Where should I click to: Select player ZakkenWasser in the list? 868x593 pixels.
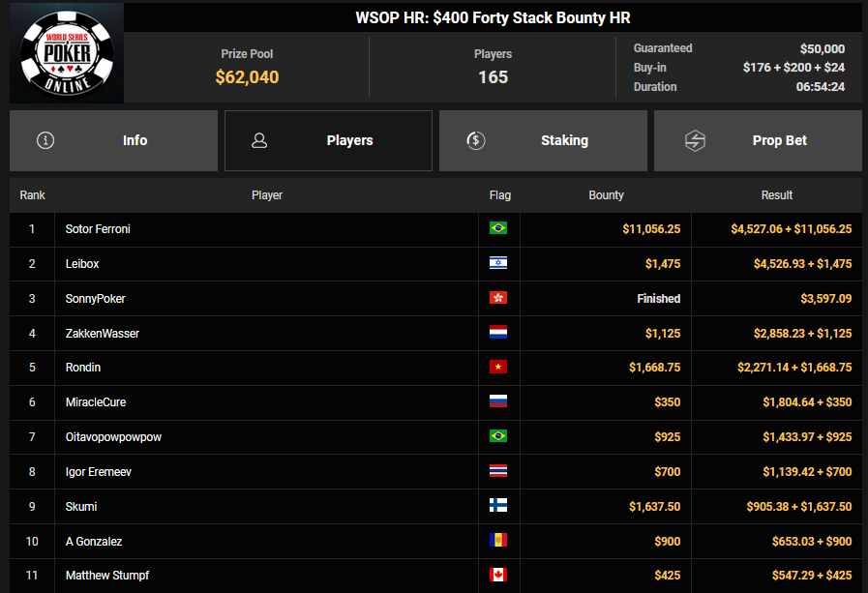point(102,334)
